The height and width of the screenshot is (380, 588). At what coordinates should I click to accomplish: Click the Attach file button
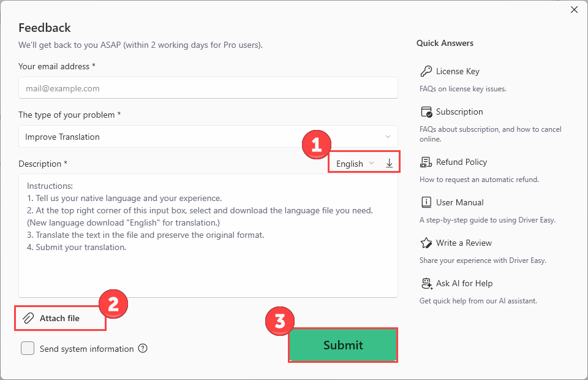coord(59,318)
